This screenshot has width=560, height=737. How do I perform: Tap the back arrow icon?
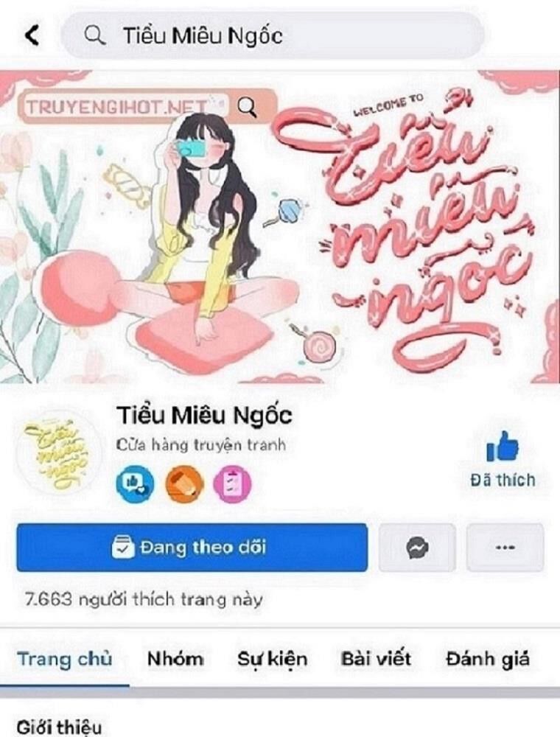click(32, 35)
